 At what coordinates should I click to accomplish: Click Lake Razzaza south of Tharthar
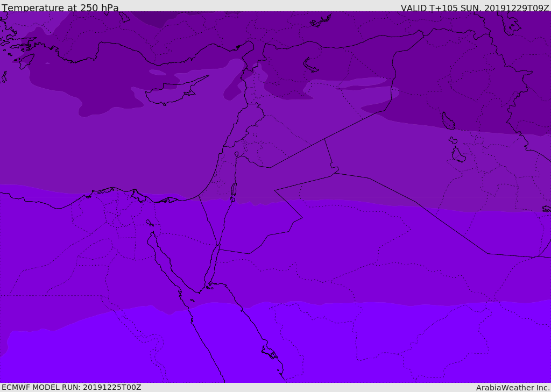458,155
